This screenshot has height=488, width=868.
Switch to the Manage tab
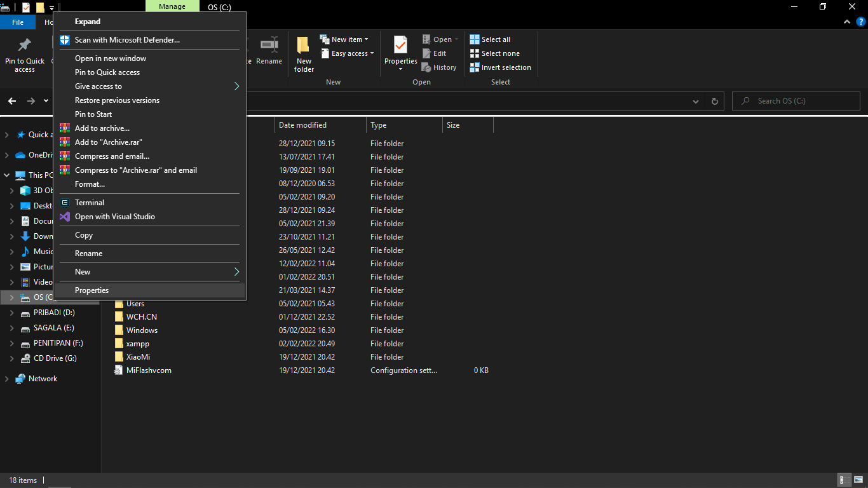pyautogui.click(x=172, y=6)
